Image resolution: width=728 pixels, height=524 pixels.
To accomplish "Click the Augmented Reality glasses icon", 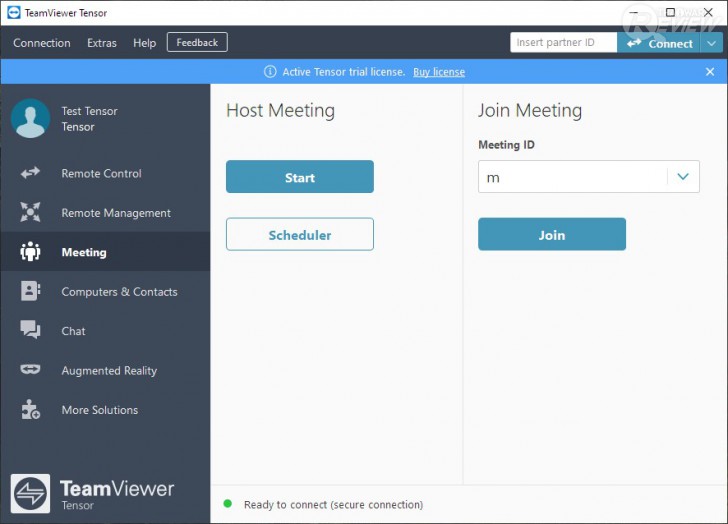I will [30, 369].
